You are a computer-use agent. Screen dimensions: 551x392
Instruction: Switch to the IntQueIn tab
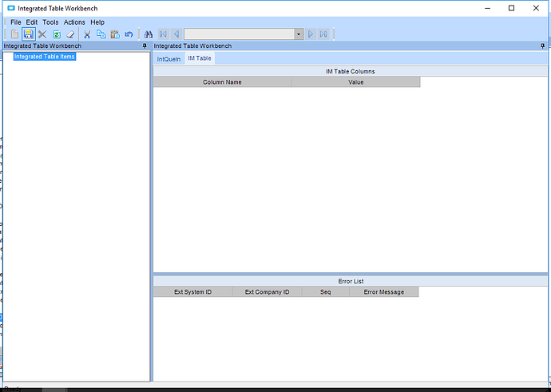click(168, 59)
